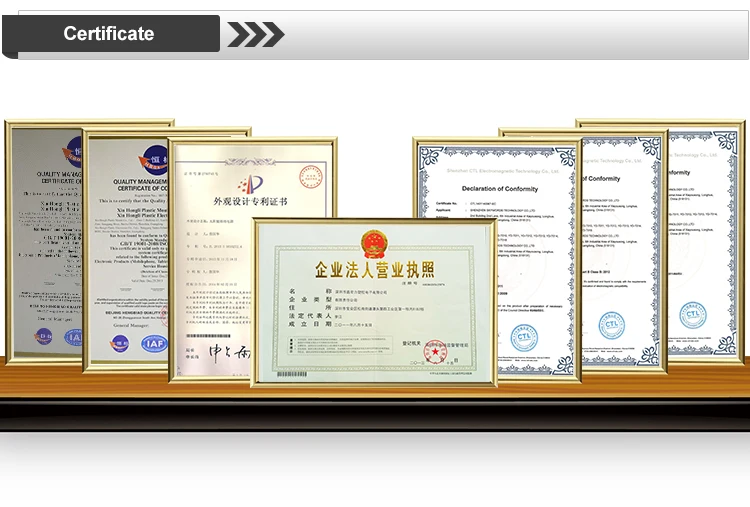750x507 pixels.
Task: Click the IAF badge on leftmost certificate
Action: coord(73,337)
